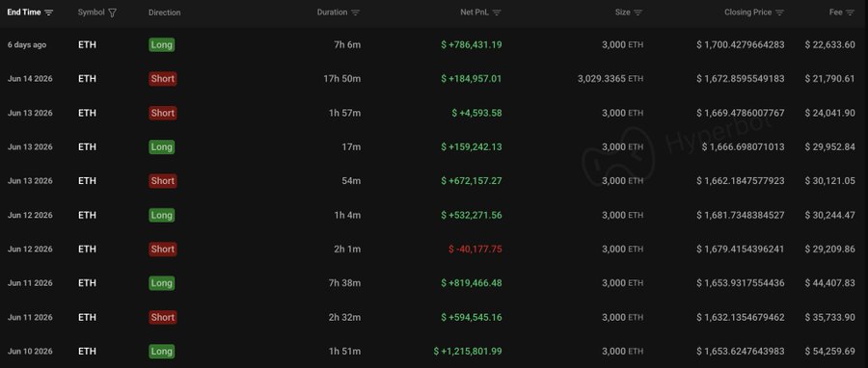Click the ETH symbol in the Jun 14 2026 row

pos(87,79)
